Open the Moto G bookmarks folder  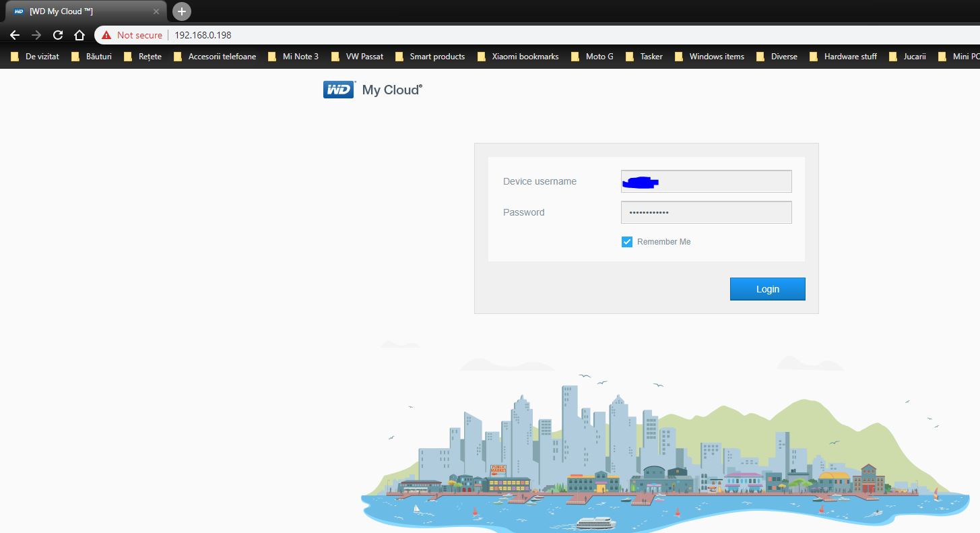click(592, 57)
